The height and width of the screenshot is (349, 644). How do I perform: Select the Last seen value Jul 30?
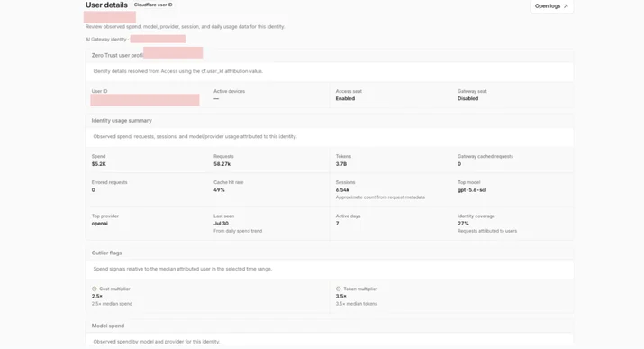[221, 224]
